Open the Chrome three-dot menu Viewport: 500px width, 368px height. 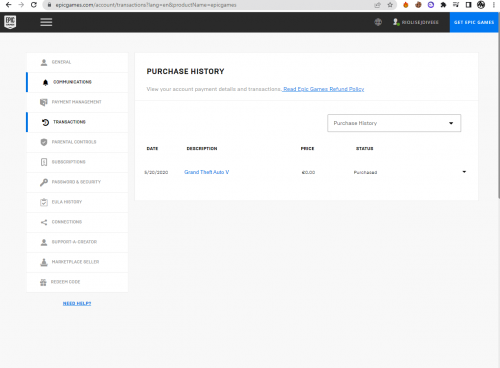(x=494, y=5)
